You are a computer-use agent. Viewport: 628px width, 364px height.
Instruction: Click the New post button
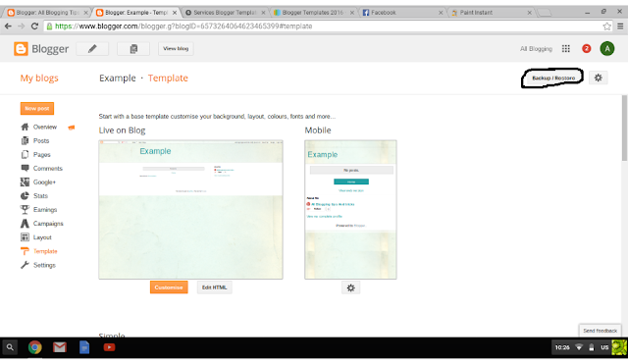37,108
